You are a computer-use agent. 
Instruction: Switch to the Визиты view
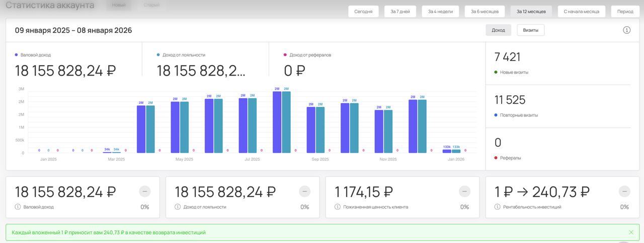coord(530,30)
